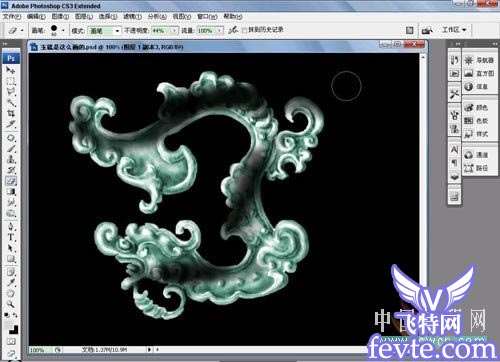
Task: Select the Crop tool
Action: pos(11,113)
